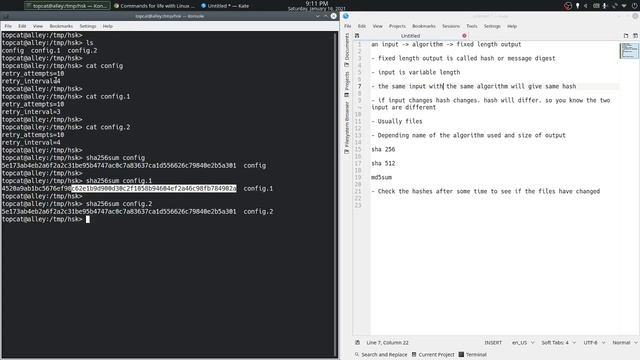The width and height of the screenshot is (640, 360).
Task: Click the line 'sha 512' in Kate
Action: tap(383, 163)
